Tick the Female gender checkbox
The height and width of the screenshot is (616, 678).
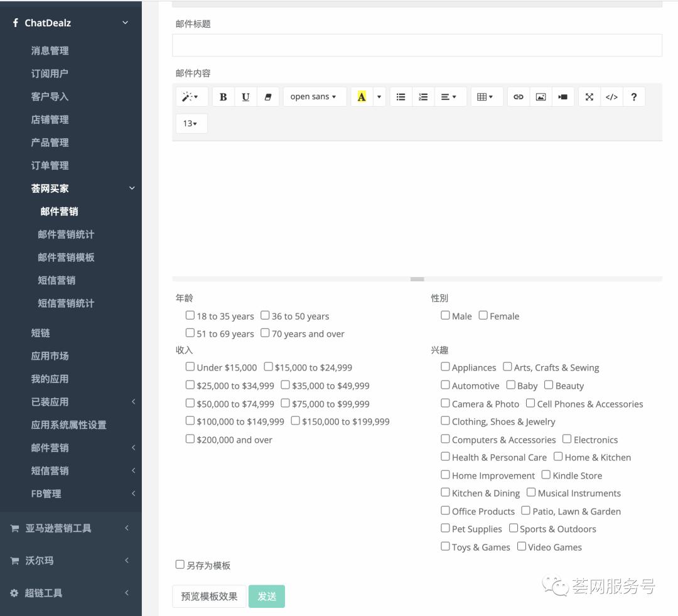[483, 315]
